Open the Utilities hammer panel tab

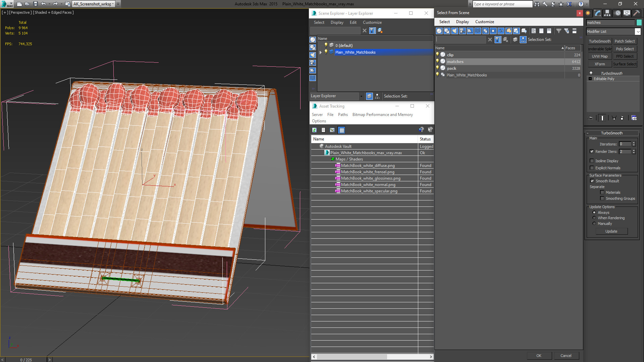pos(636,13)
